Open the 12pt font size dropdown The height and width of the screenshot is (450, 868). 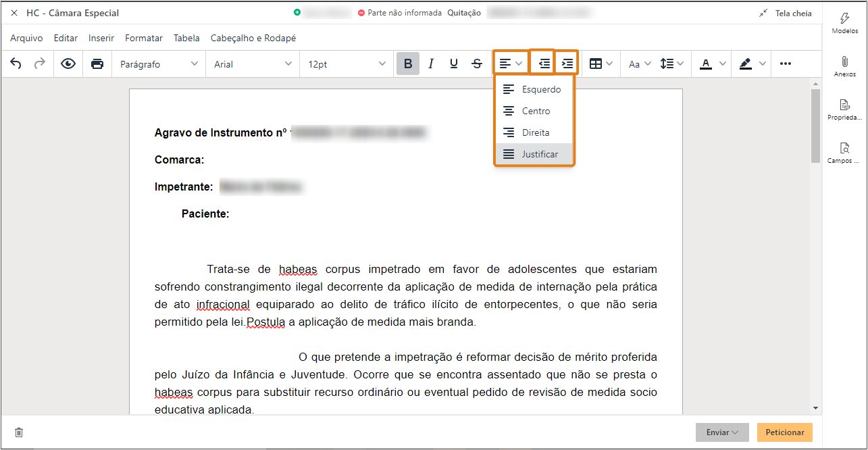click(346, 62)
